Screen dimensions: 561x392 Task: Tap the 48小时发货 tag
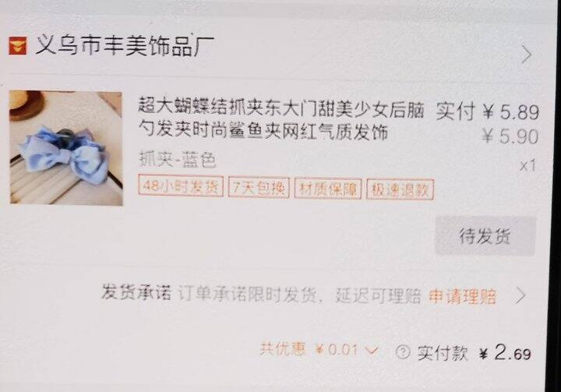click(181, 186)
